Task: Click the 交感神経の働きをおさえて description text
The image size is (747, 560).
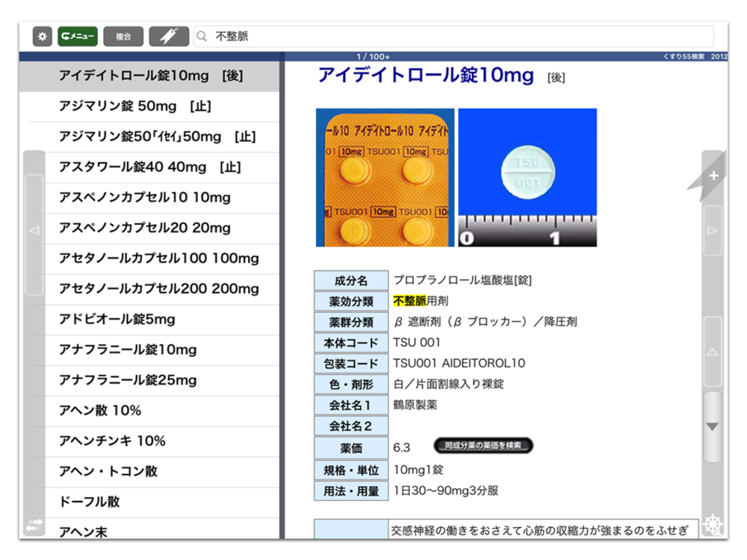Action: click(540, 530)
